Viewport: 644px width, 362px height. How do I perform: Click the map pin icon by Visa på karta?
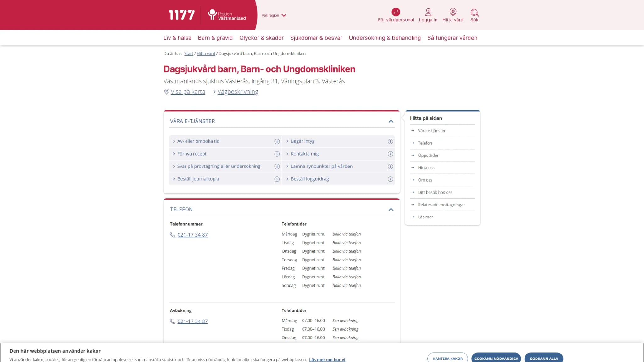[166, 91]
